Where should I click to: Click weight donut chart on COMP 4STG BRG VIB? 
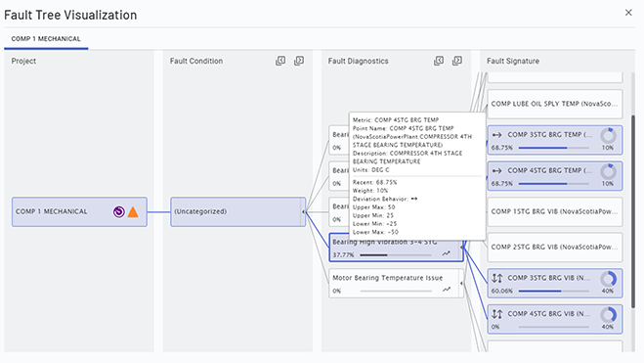[x=608, y=315]
